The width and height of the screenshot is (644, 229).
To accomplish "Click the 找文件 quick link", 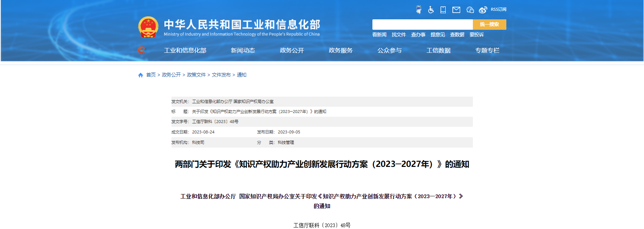I will point(398,35).
